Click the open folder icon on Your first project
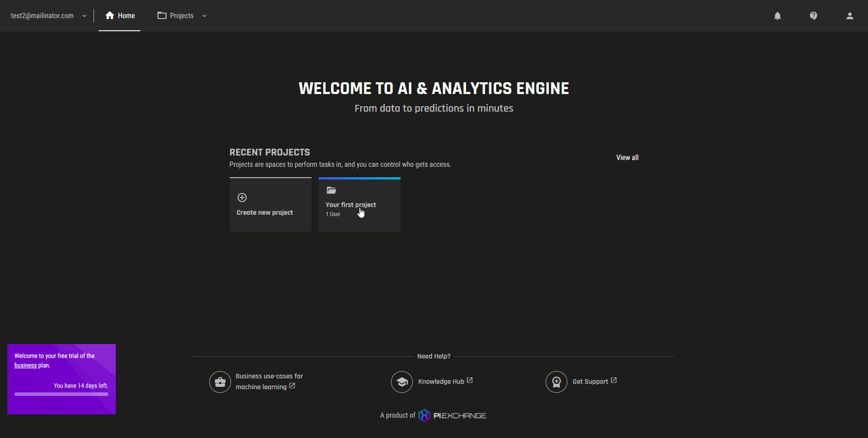This screenshot has width=868, height=438. click(331, 190)
